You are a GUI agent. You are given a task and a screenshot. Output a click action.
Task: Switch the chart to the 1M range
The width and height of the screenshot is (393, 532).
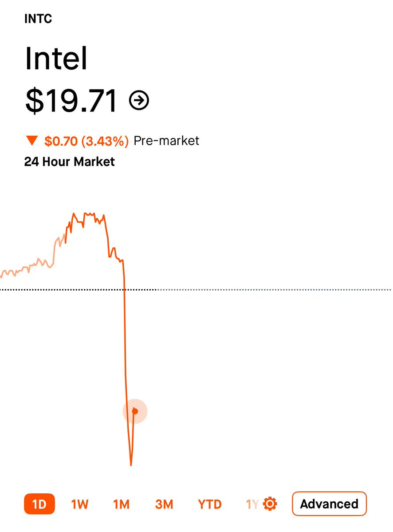click(122, 504)
